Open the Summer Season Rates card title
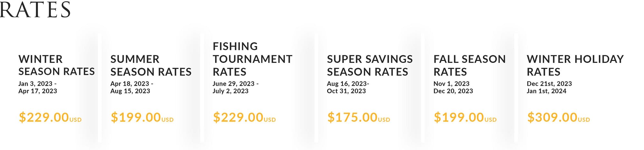Screen dimensions: 644x150 pos(151,65)
